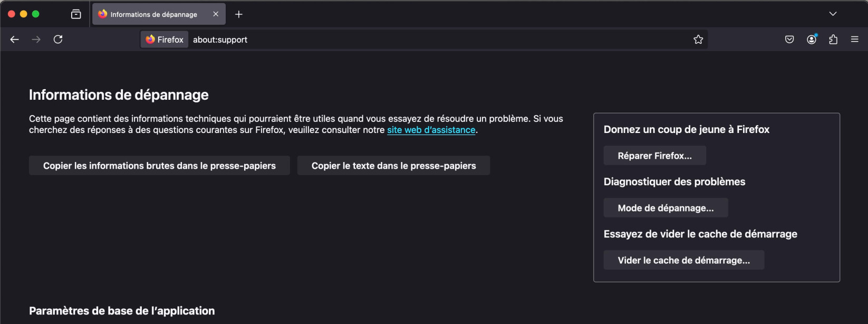Screen dimensions: 868x324
Task: Click the Diagnostiquer des problèmes heading
Action: coord(674,182)
